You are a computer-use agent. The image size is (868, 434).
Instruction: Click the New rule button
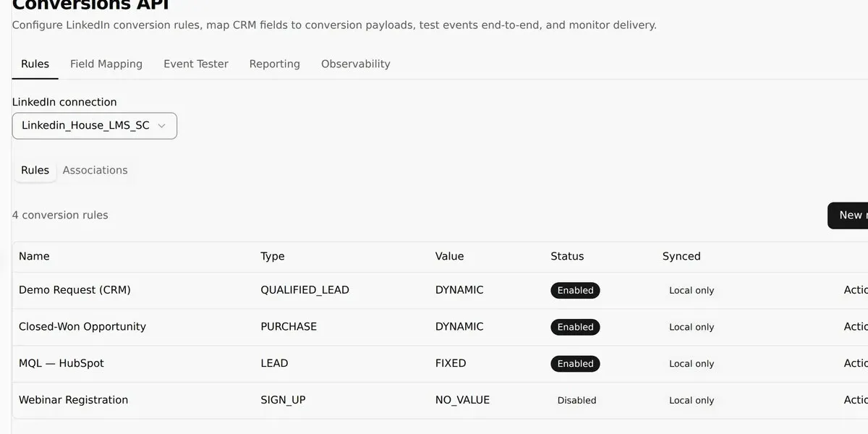(848, 215)
